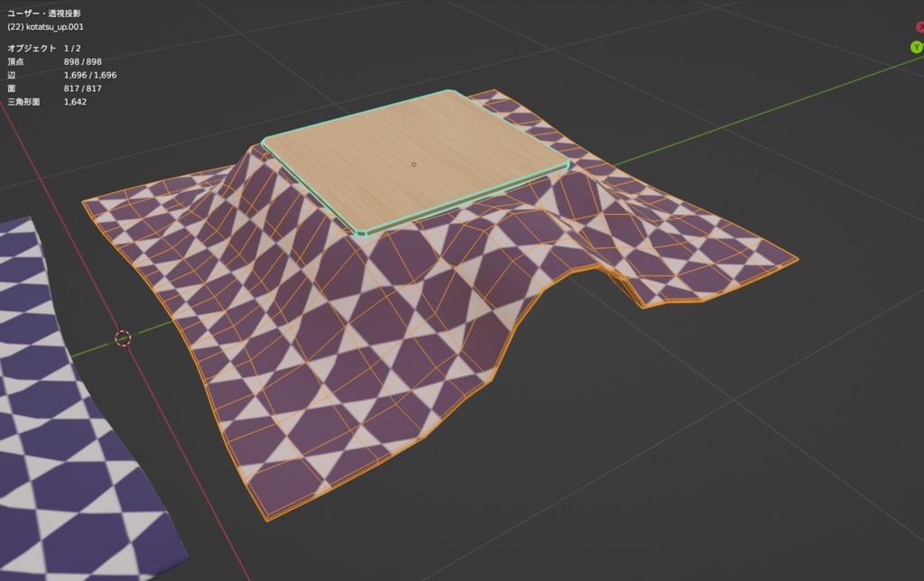Click the red X axis gizmo ball
924x581 pixels.
pyautogui.click(x=920, y=26)
